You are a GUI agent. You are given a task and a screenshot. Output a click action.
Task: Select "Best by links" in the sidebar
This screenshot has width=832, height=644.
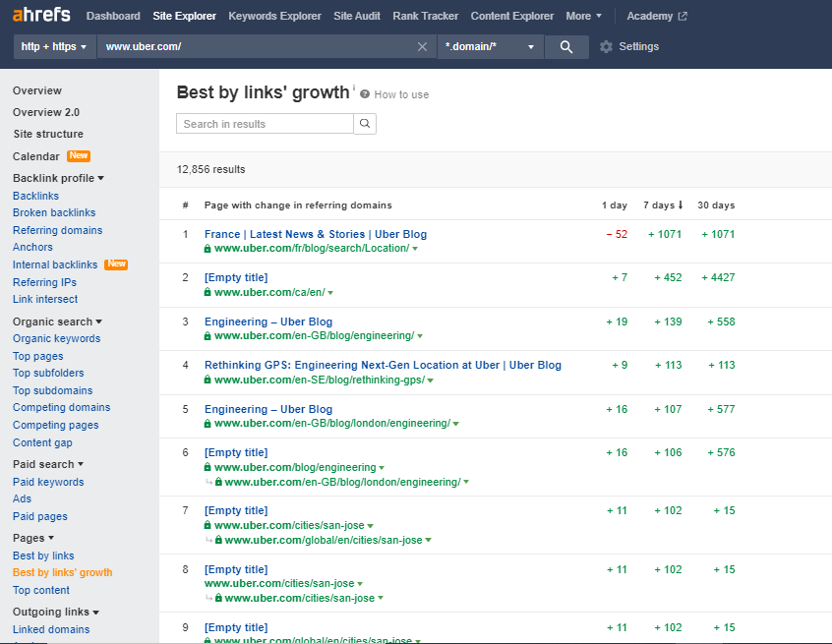43,556
